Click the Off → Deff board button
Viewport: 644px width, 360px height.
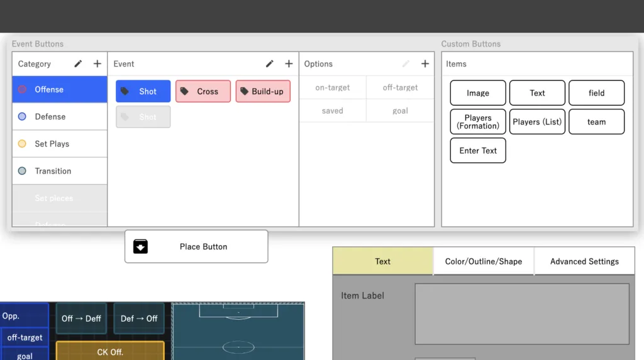pos(81,319)
